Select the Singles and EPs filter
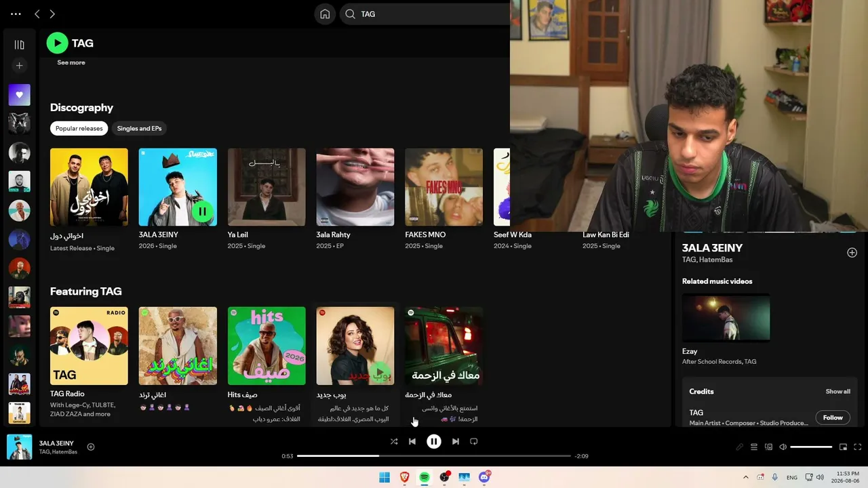The image size is (868, 488). 139,128
